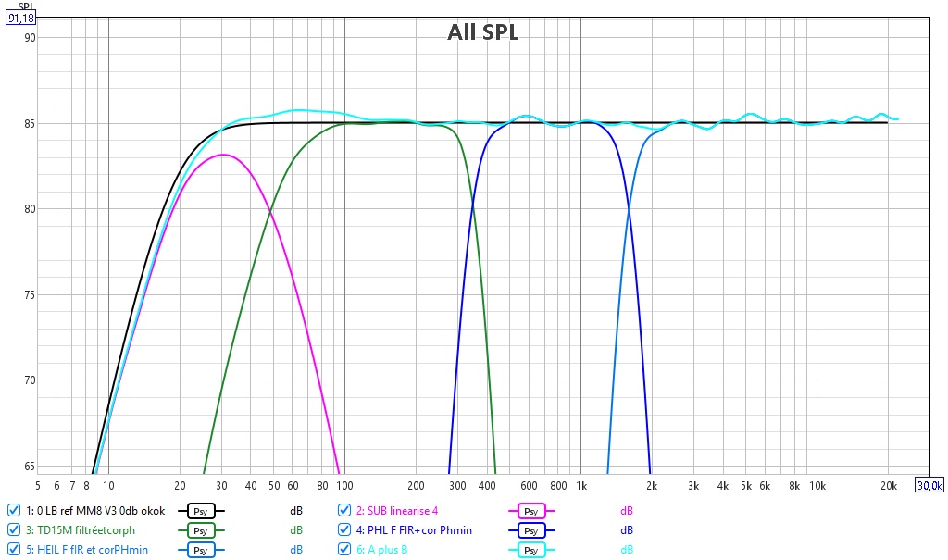The image size is (948, 560).
Task: Click the black Psy smoothing swatch for trace 1
Action: (x=201, y=511)
